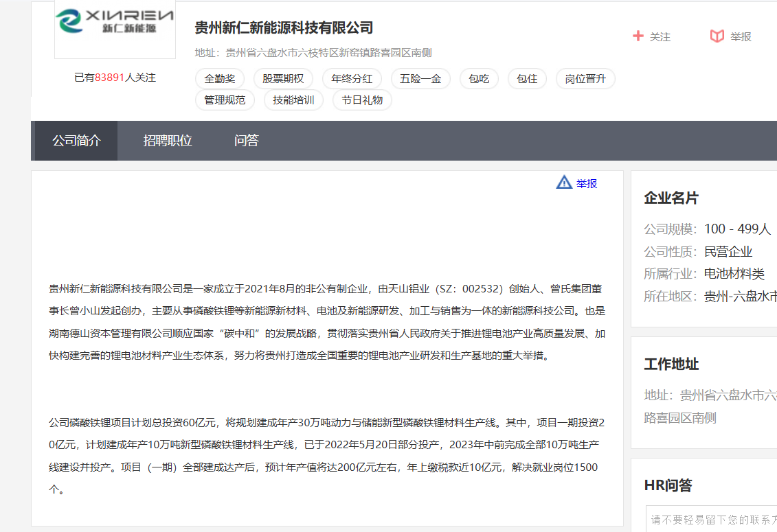Select the 五险一金 benefit tag
Viewport: 777px width, 532px height.
point(420,79)
